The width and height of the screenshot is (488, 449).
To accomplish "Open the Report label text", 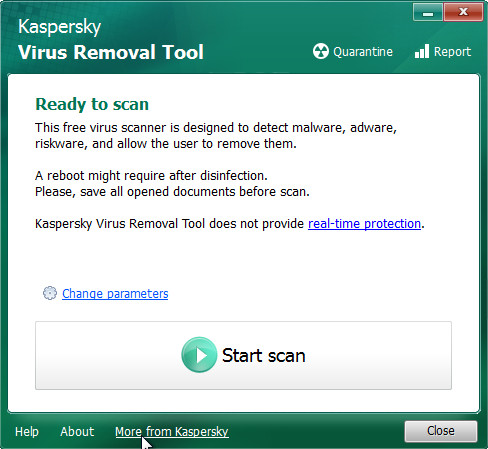I will (x=452, y=52).
